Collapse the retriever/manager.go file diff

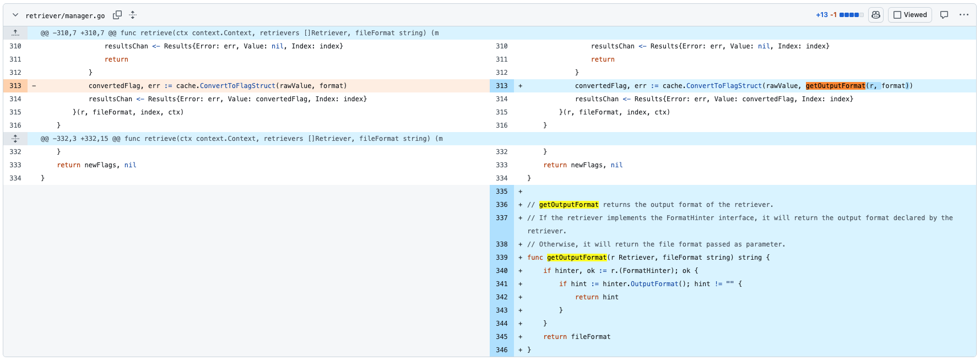(15, 15)
